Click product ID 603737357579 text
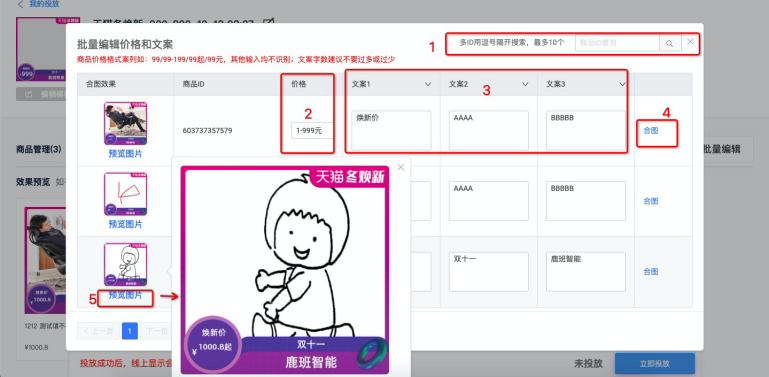769x377 pixels. [207, 131]
